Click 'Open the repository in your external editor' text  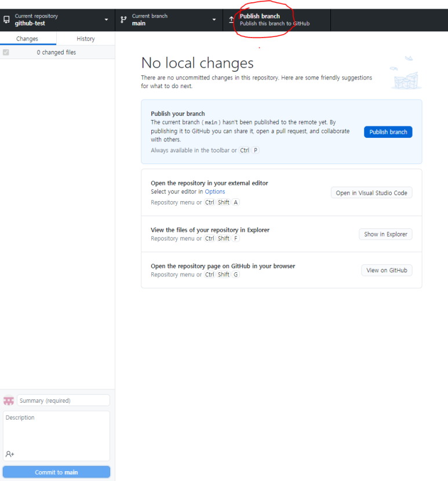209,183
